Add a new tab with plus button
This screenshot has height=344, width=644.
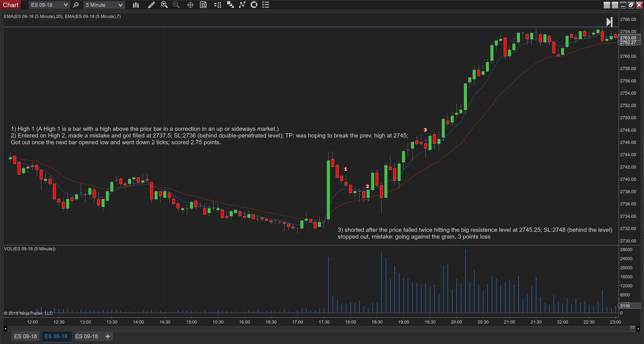(x=108, y=336)
